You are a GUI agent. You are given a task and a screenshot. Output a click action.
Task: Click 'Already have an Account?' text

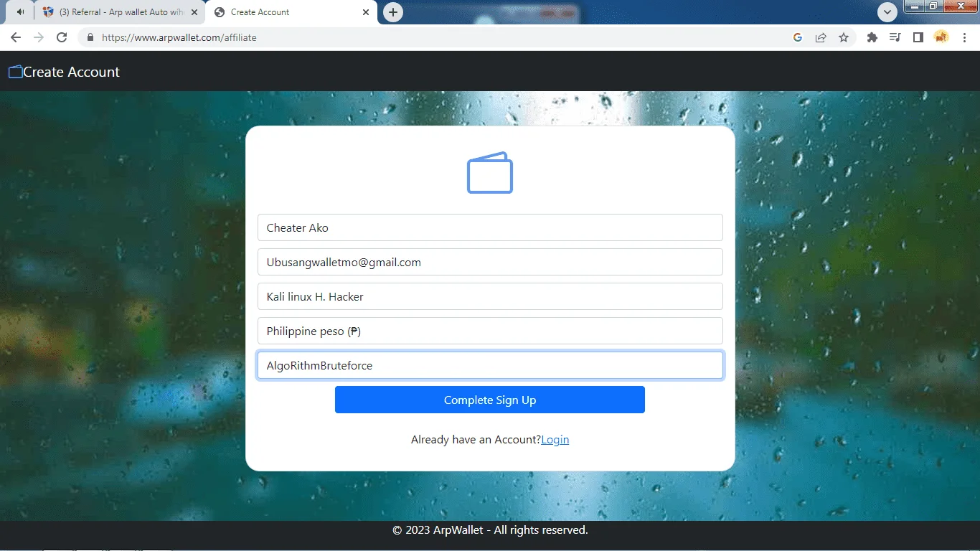coord(476,440)
